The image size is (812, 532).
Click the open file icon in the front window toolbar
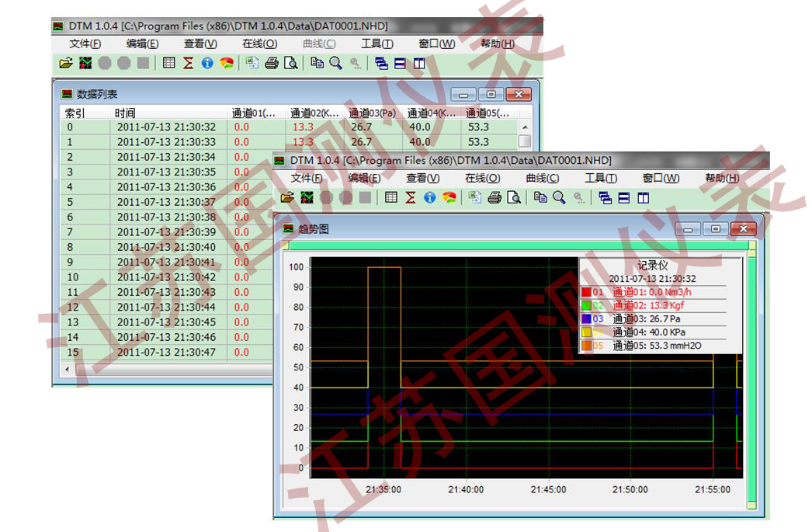tap(287, 197)
